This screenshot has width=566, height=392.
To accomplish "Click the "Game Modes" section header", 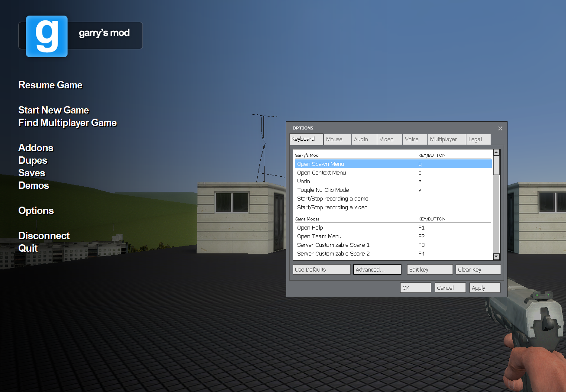I will pos(307,219).
